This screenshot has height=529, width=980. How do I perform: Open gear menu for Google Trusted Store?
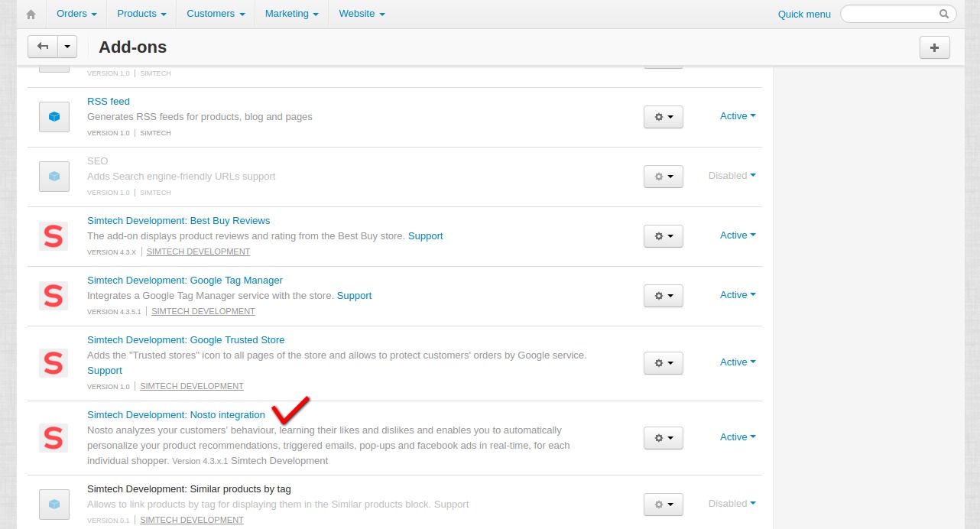(663, 363)
